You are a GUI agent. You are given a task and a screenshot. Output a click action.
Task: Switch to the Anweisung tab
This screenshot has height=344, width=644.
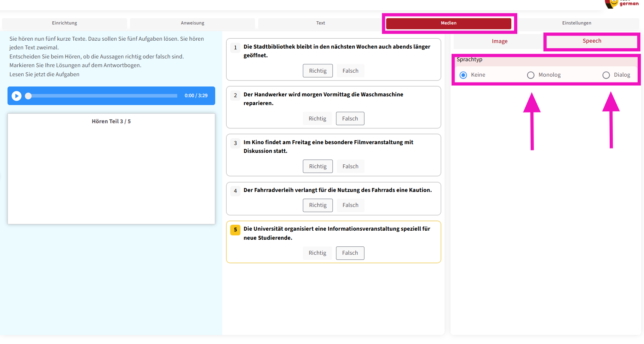(x=192, y=23)
